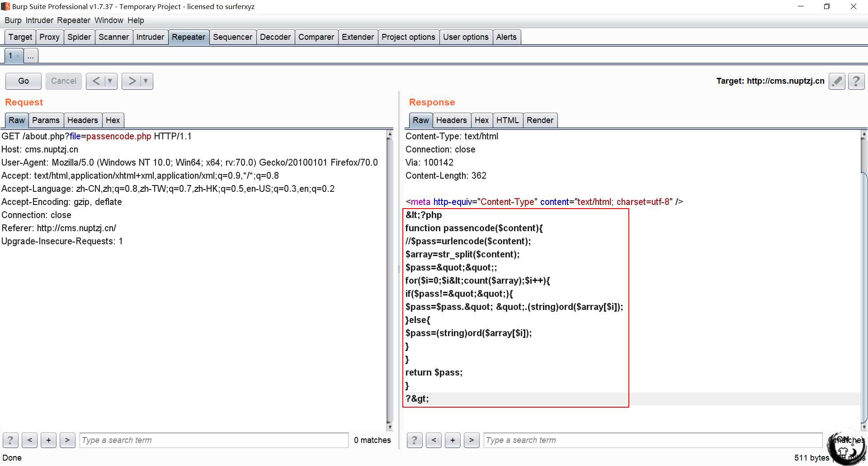Switch Response view to Headers tab

click(452, 120)
